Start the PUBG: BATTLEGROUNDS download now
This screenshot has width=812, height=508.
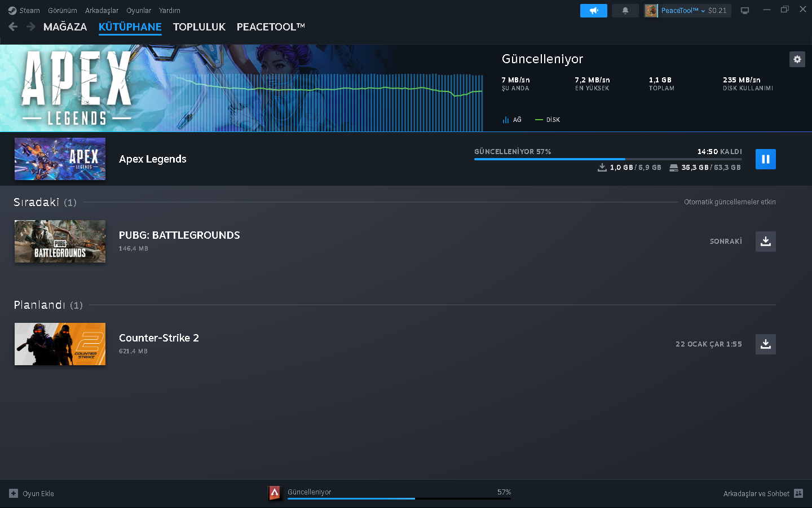pos(766,242)
